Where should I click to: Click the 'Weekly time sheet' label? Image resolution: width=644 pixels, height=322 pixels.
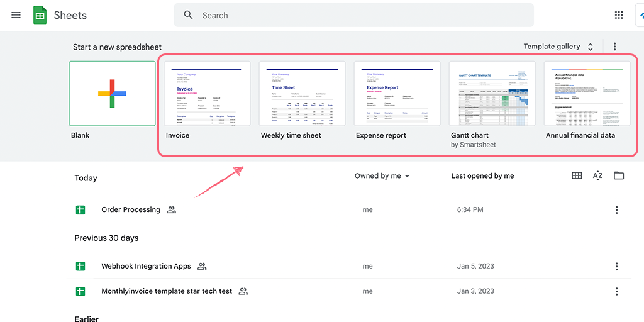[291, 135]
